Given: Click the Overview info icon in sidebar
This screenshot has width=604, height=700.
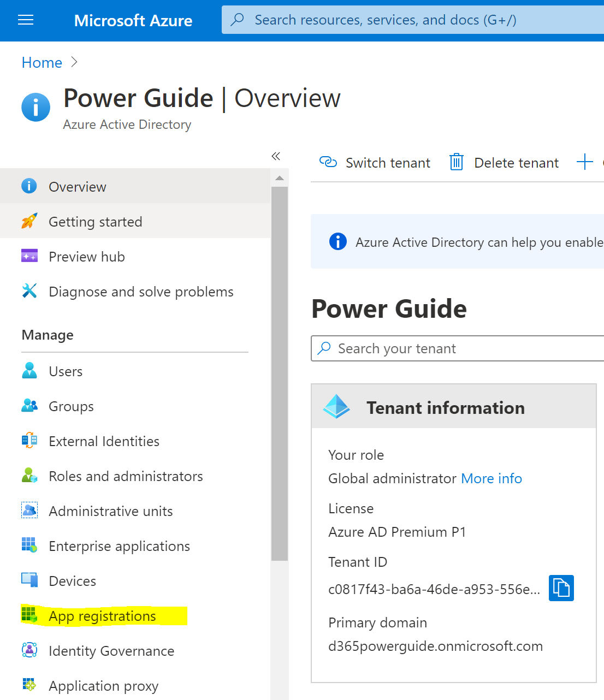Looking at the screenshot, I should coord(29,186).
